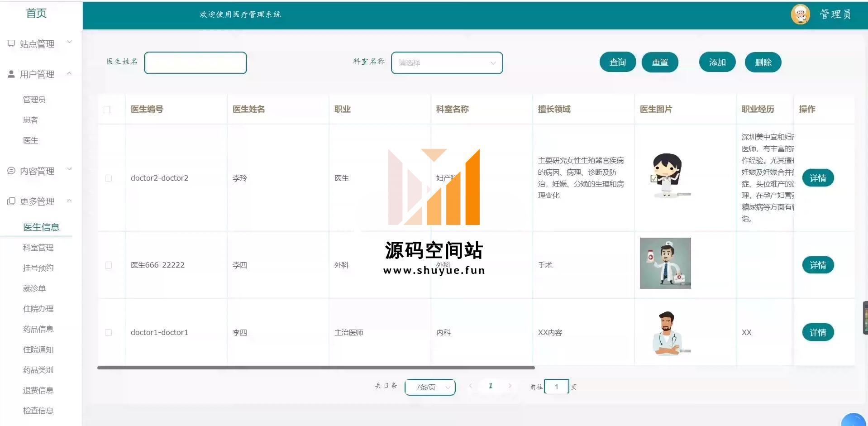The width and height of the screenshot is (868, 426).
Task: Click the administrator avatar icon
Action: (801, 14)
